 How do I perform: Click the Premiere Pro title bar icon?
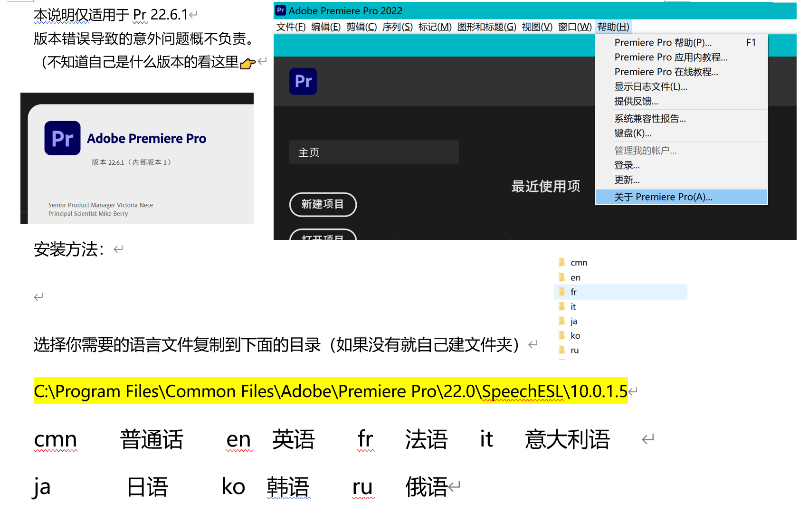point(281,10)
